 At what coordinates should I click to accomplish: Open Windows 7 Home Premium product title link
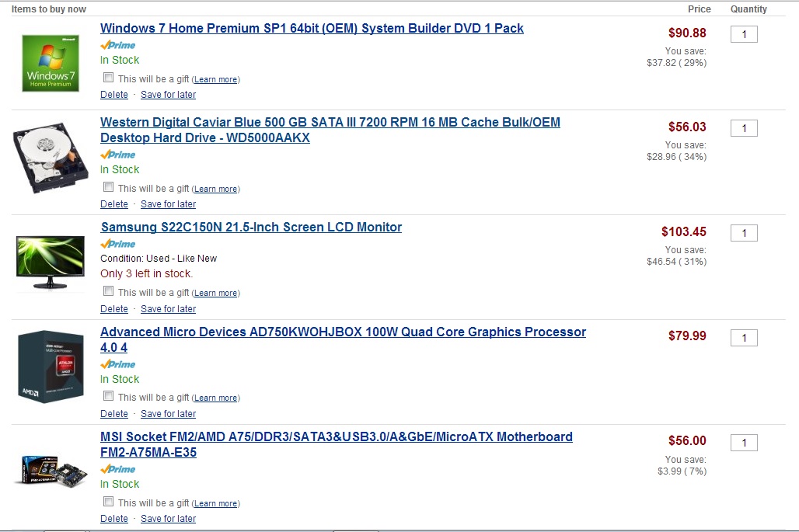(312, 28)
